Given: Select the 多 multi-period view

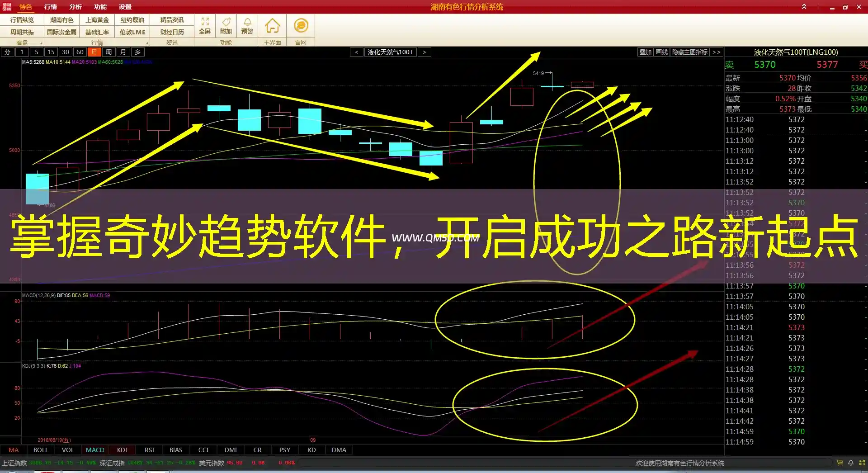Looking at the screenshot, I should (x=137, y=52).
